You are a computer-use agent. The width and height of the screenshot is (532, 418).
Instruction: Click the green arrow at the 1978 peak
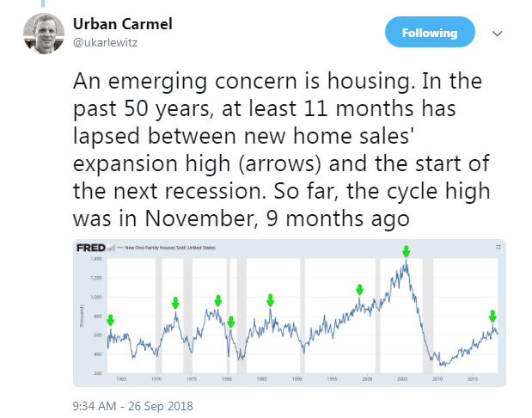click(218, 300)
